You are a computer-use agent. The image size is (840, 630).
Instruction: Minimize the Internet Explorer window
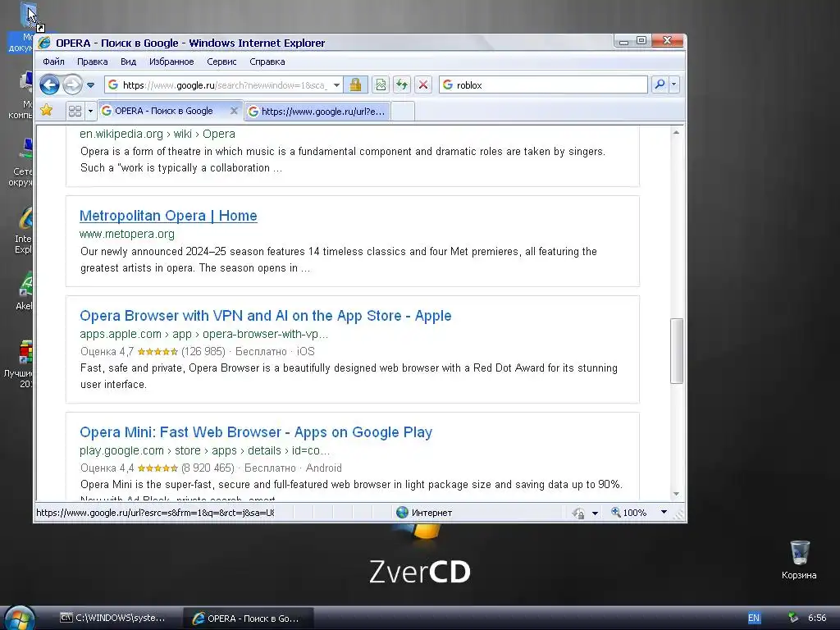click(x=623, y=41)
